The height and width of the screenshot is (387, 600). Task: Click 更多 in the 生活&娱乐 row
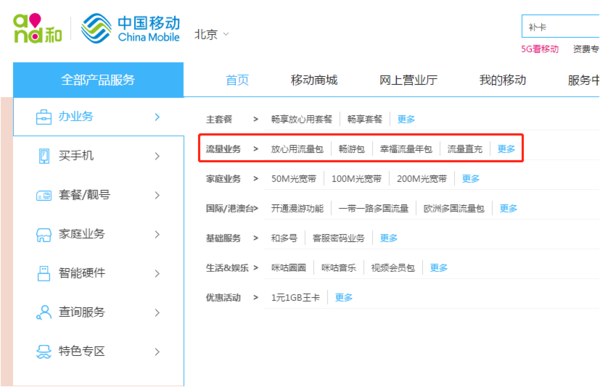click(x=439, y=268)
